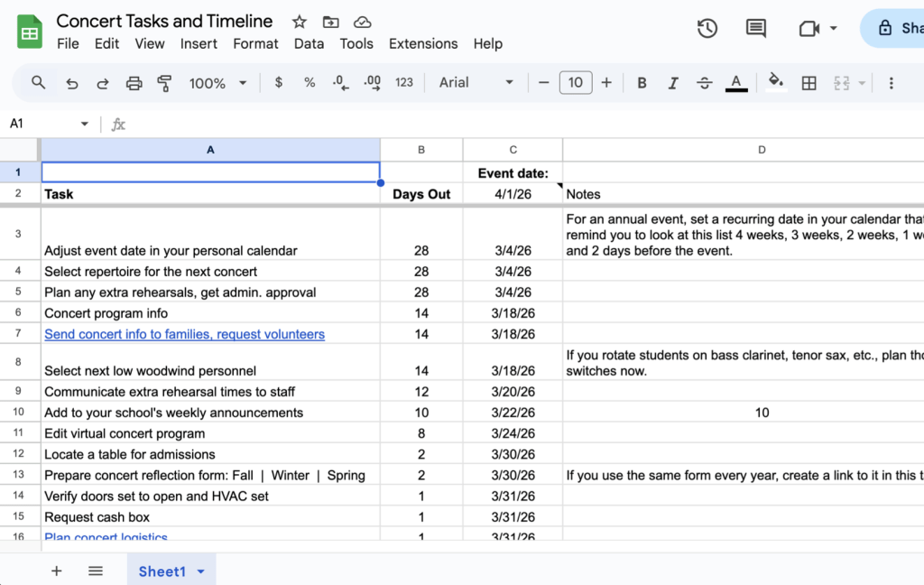
Task: Click the borders grid icon
Action: click(x=809, y=83)
